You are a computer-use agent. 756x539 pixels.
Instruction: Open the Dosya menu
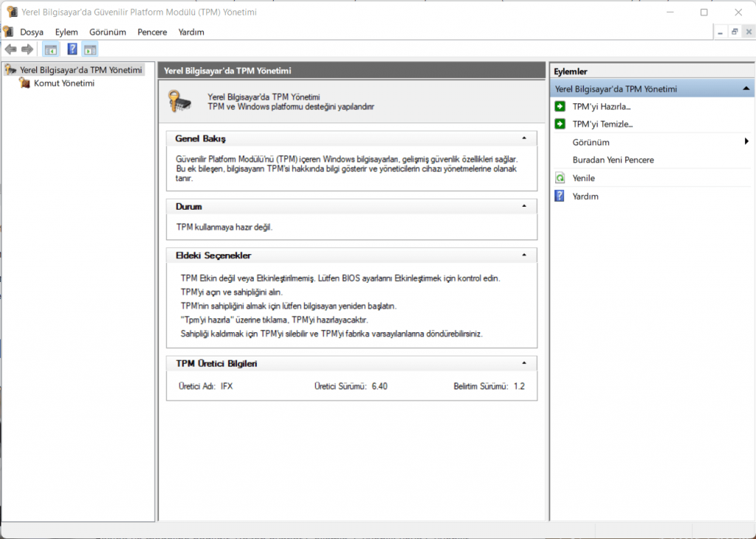32,32
